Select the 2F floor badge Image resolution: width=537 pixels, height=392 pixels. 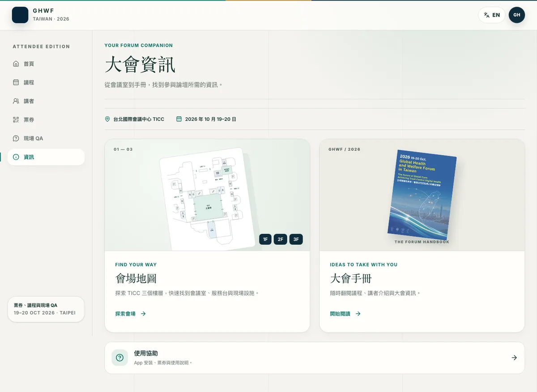click(281, 239)
